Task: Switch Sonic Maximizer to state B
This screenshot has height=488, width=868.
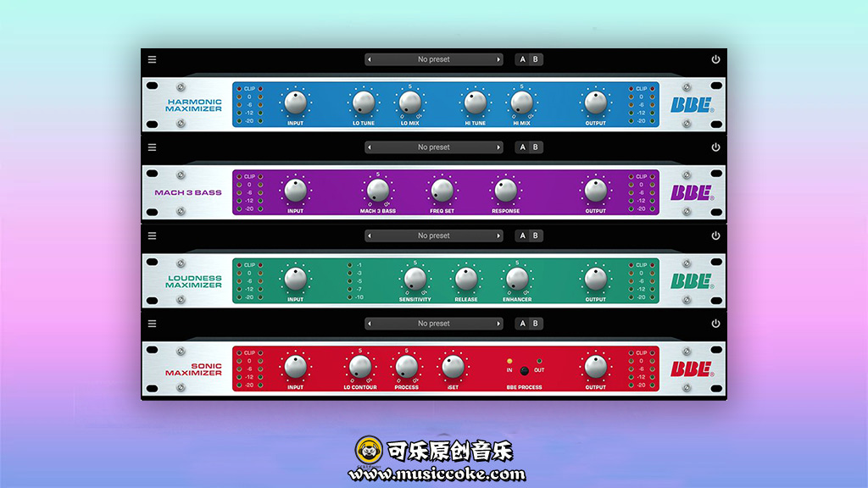Action: point(536,324)
